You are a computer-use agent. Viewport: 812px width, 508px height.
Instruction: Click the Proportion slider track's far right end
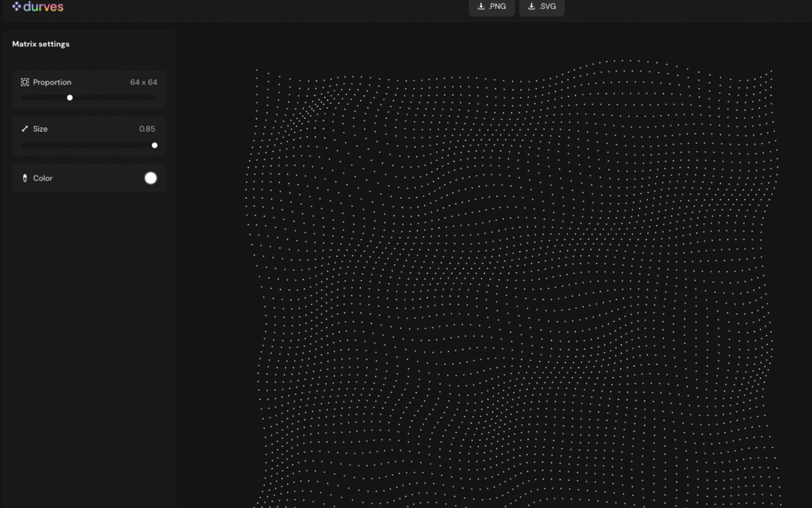pyautogui.click(x=156, y=97)
